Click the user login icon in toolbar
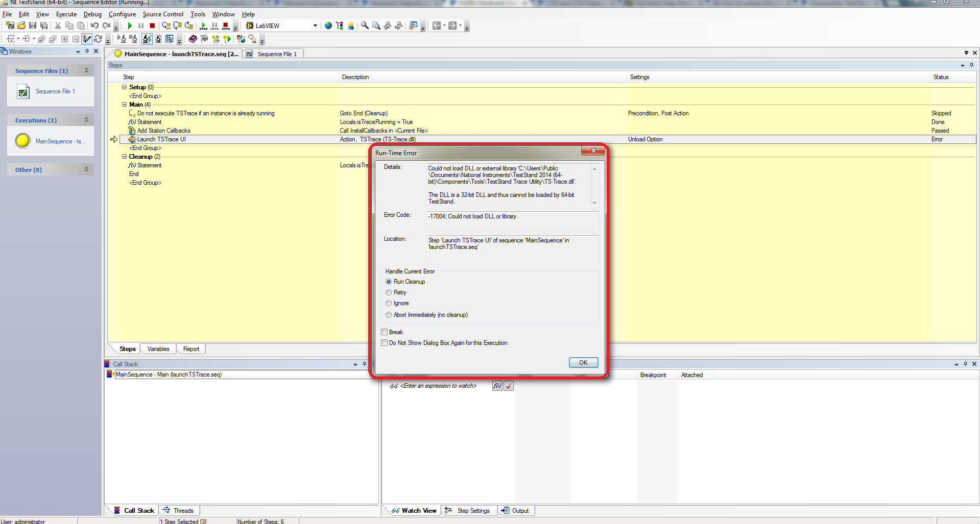The width and height of the screenshot is (980, 524). click(x=351, y=26)
